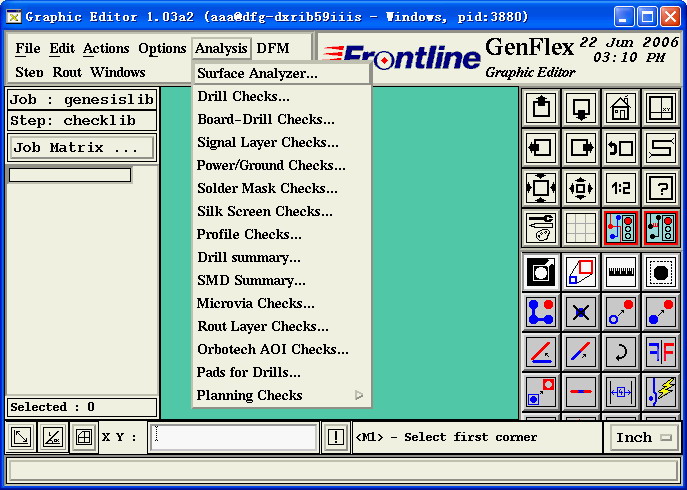Open the Options menu
The height and width of the screenshot is (490, 687).
[x=162, y=48]
